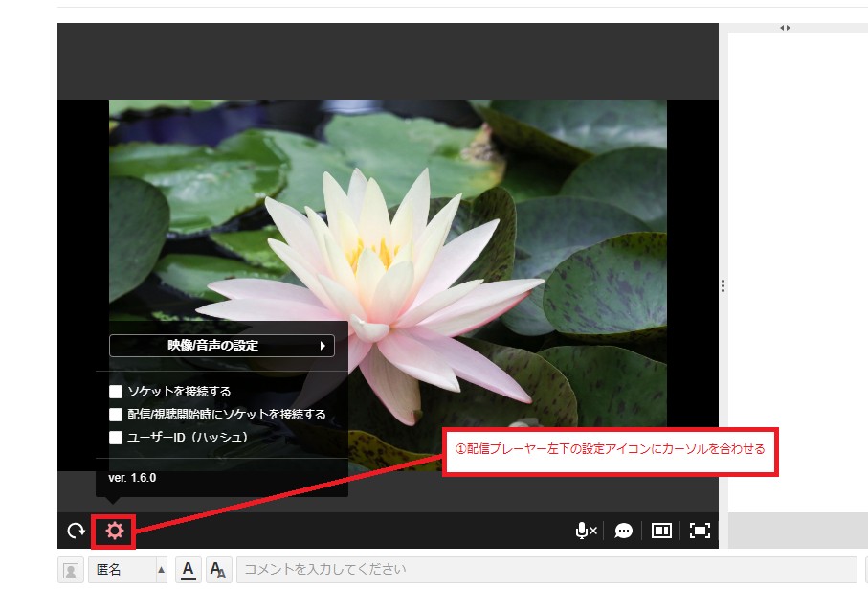Open 映像/音声の設定 submenu
This screenshot has width=868, height=589.
pyautogui.click(x=222, y=346)
